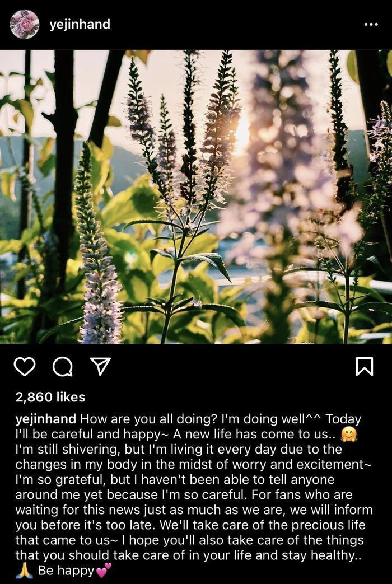392x584 pixels.
Task: View the 2,860 likes list
Action: tap(50, 397)
